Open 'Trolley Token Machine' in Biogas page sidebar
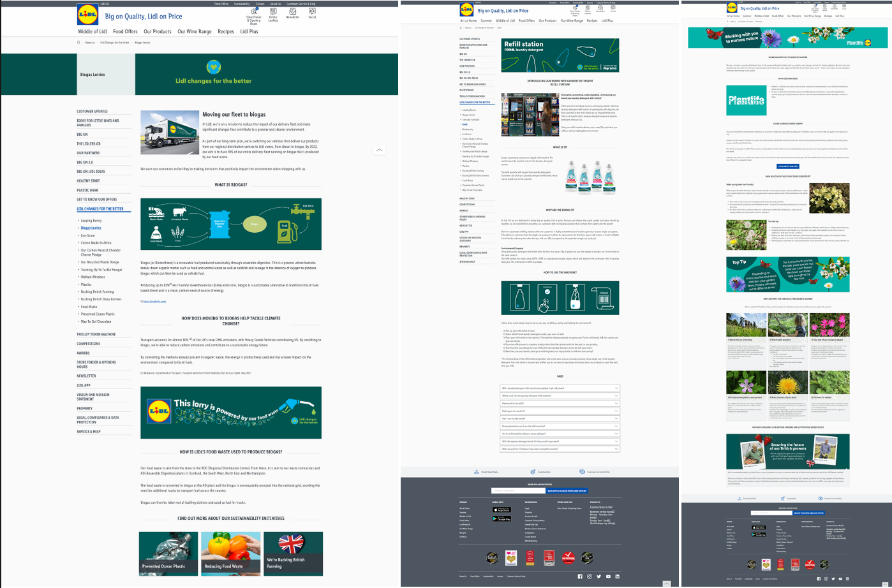 pos(96,334)
